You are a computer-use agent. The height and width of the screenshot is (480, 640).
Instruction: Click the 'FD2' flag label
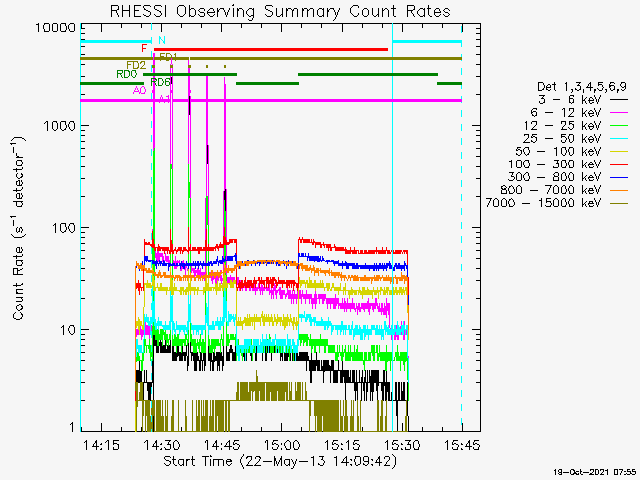[136, 65]
